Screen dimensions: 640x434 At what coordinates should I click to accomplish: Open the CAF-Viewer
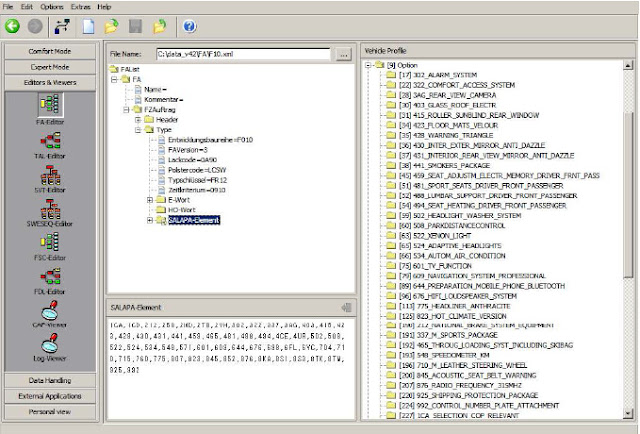point(50,314)
